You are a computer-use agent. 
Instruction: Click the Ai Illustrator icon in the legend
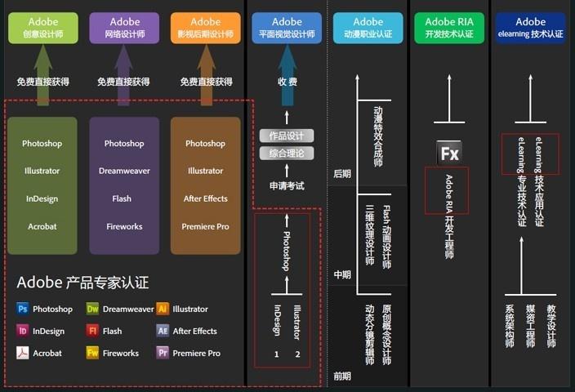pos(163,309)
